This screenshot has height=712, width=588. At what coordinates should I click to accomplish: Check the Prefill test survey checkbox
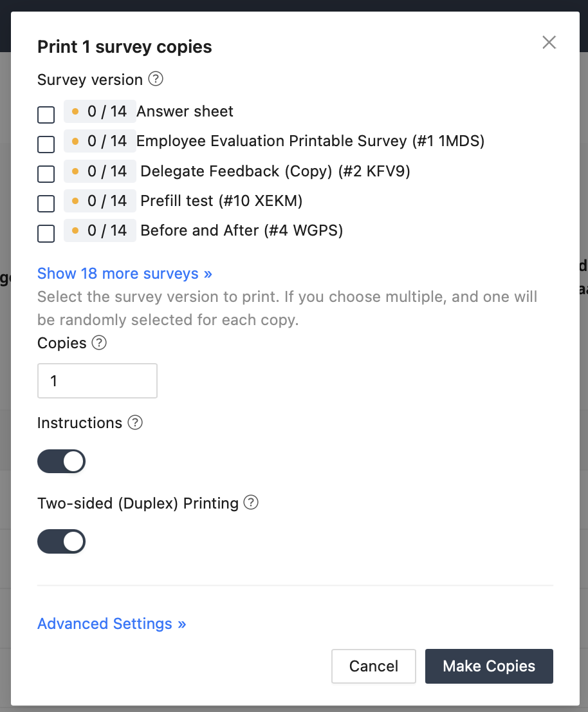pos(46,203)
